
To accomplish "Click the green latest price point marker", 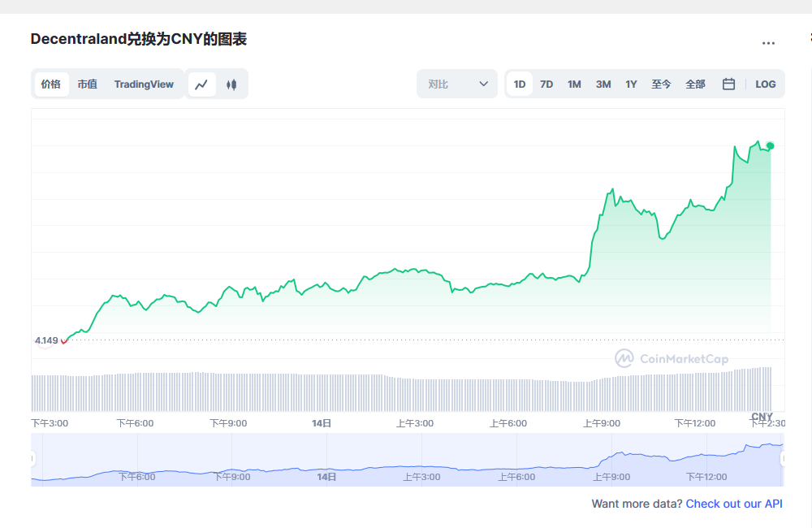I will (771, 146).
